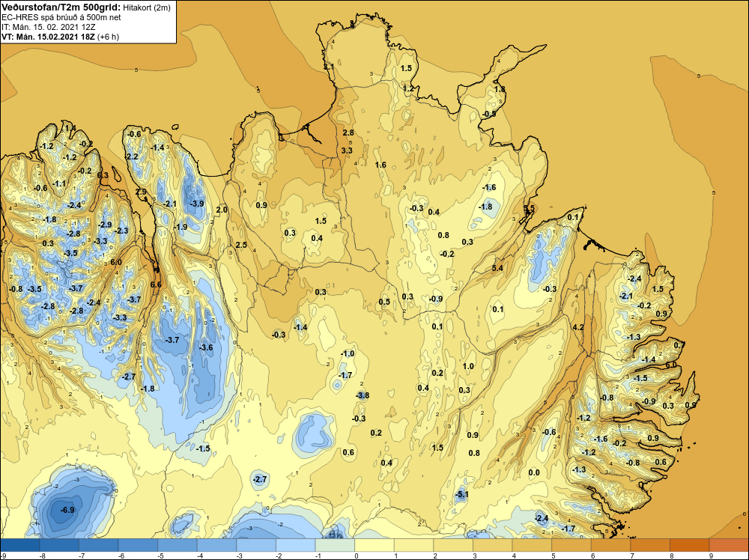Viewport: 749px width, 560px height.
Task: Click the valid time "VT: Mán. 15.02.2021 18Z"
Action: pos(48,37)
